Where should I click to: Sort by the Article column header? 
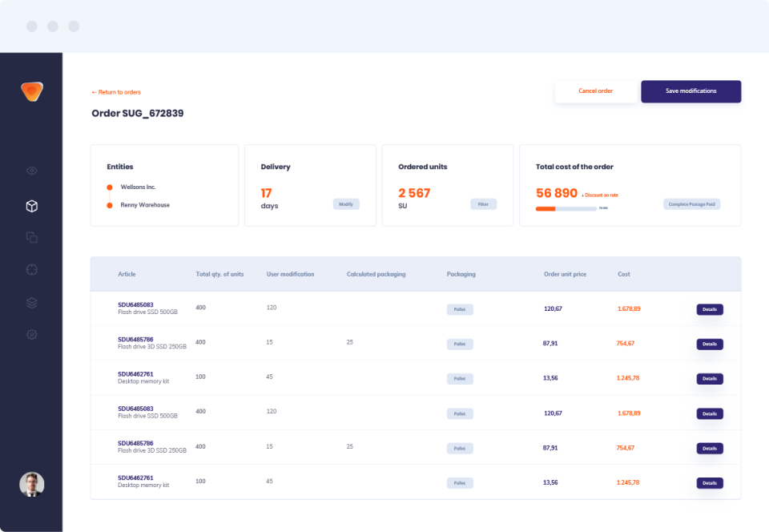coord(127,274)
